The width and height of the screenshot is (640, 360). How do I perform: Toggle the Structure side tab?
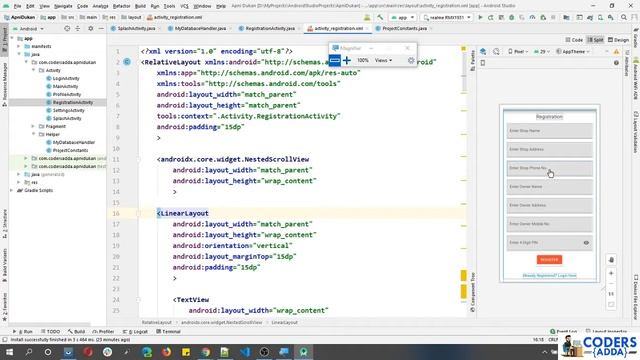(4, 224)
